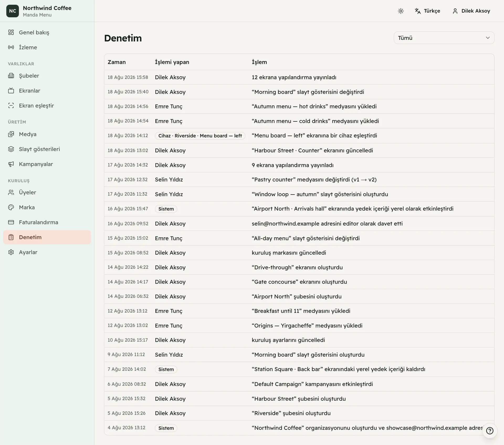Open the Faturalandırma page

[47, 222]
